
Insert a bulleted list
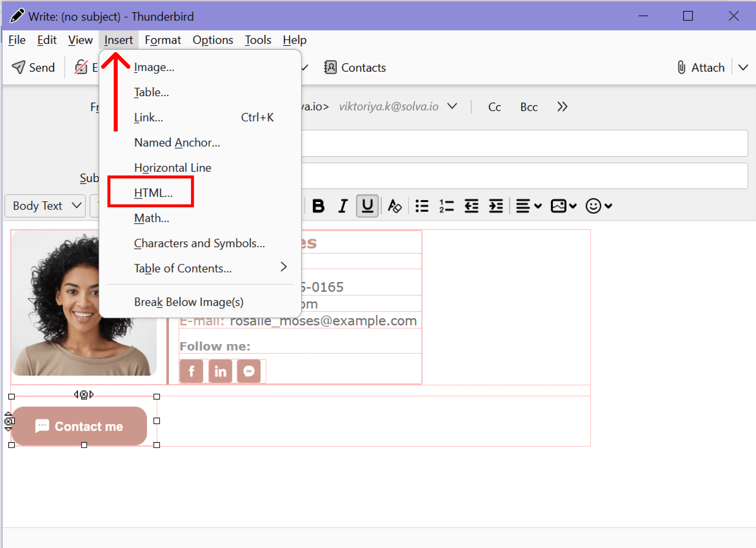coord(421,206)
